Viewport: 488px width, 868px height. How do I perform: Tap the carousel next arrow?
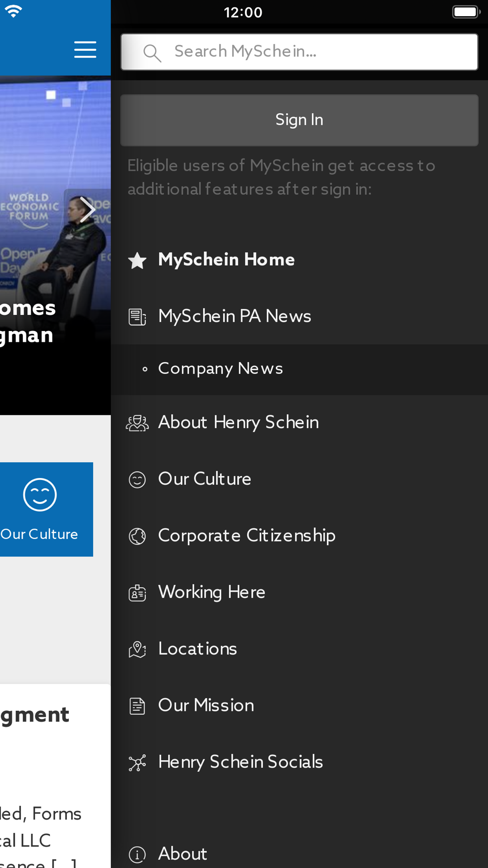point(87,209)
